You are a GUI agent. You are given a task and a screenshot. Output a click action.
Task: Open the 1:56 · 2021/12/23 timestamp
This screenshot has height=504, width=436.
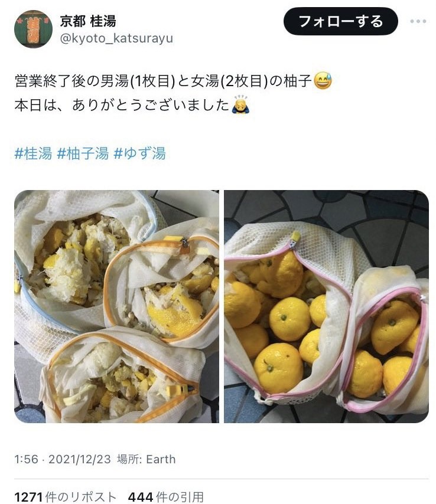tap(63, 459)
